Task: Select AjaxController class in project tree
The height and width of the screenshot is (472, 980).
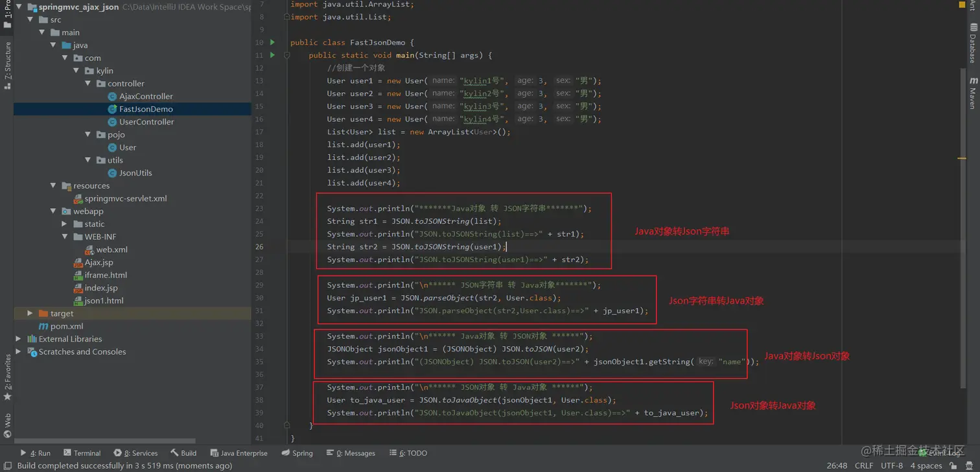Action: (x=140, y=97)
